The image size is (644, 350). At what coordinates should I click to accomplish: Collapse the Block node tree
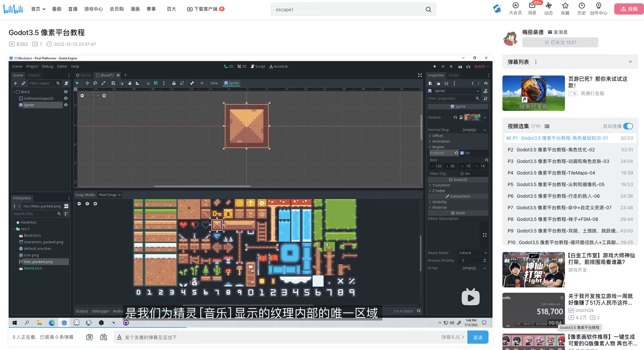click(15, 92)
